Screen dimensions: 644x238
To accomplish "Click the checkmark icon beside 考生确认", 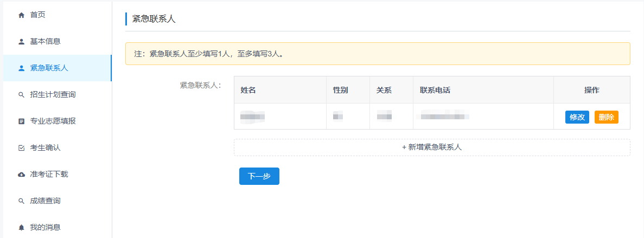I will (x=22, y=148).
